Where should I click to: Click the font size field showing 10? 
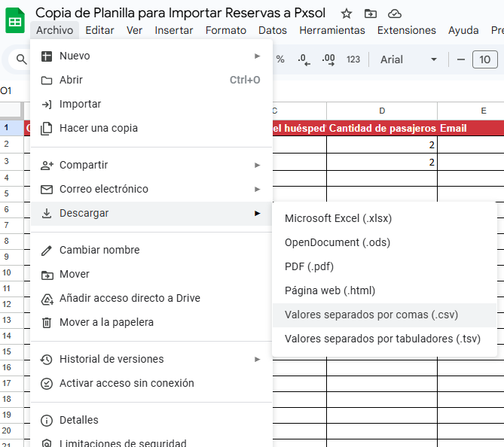click(484, 59)
